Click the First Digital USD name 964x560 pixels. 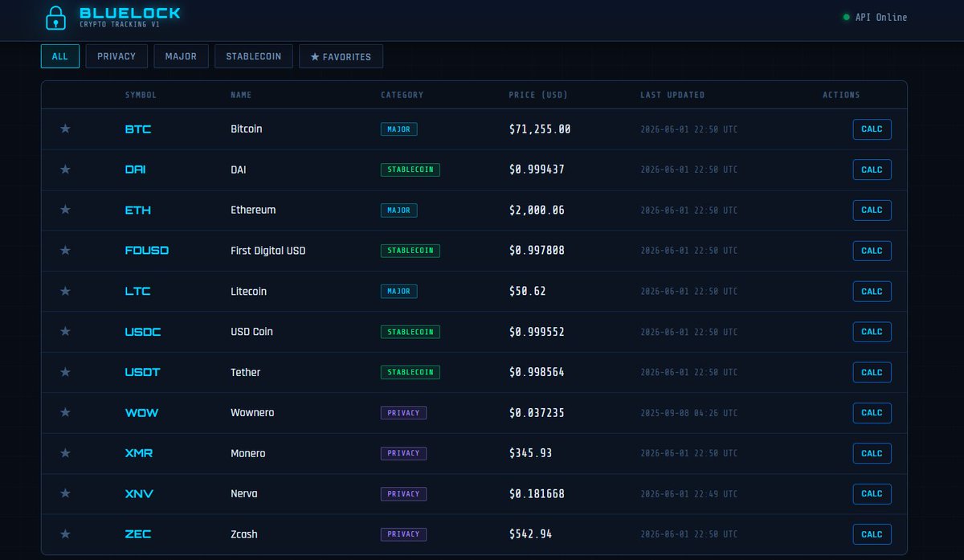[268, 251]
